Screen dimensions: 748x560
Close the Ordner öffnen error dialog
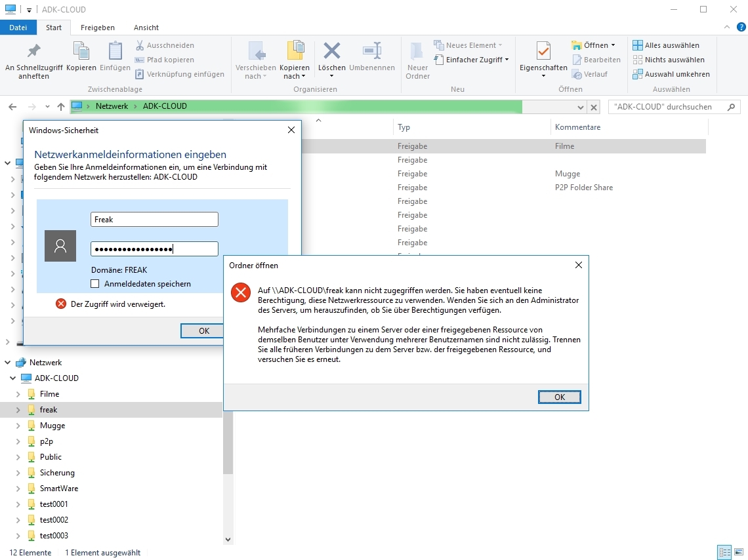[x=579, y=265]
